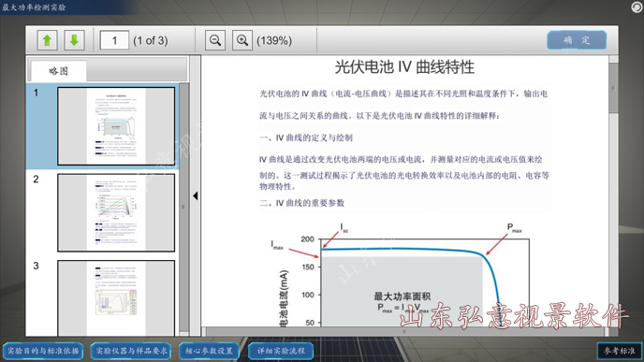This screenshot has width=644, height=362.
Task: Click the 确定 confirm button
Action: 577,40
